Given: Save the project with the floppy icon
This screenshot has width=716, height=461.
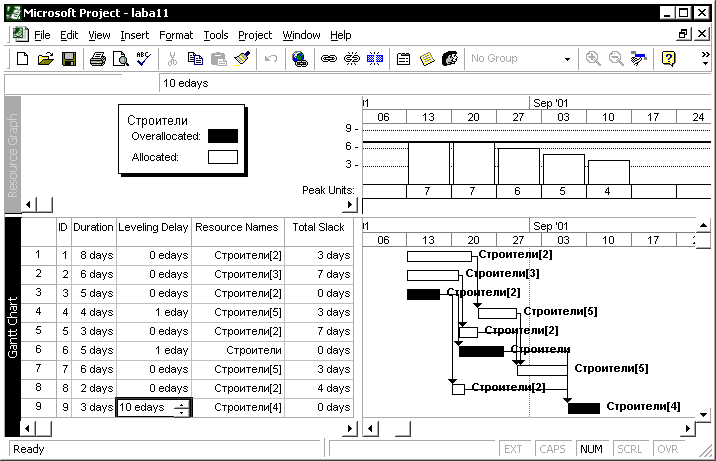Looking at the screenshot, I should pyautogui.click(x=69, y=59).
